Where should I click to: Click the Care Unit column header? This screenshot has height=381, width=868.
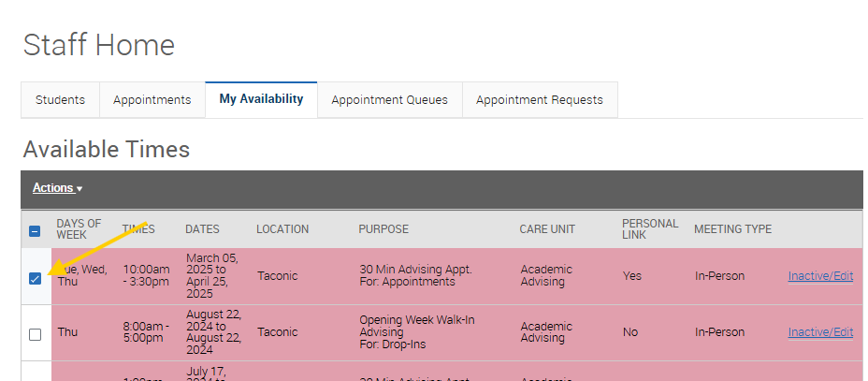pyautogui.click(x=547, y=229)
